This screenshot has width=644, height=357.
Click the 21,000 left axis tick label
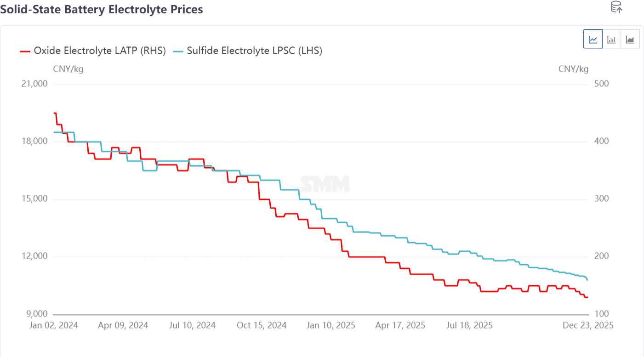pyautogui.click(x=35, y=84)
